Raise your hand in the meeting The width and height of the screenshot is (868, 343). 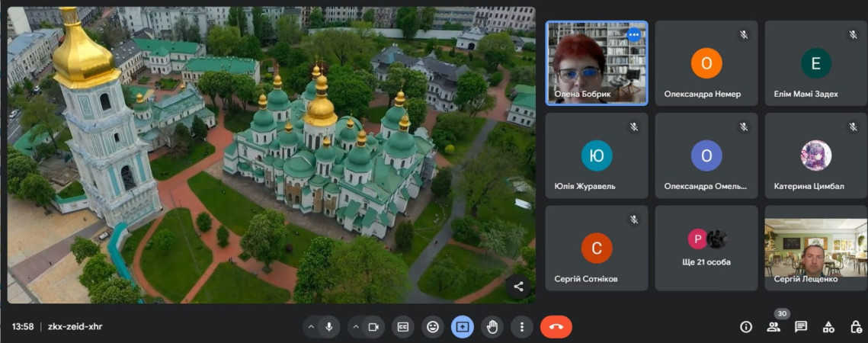click(x=492, y=327)
